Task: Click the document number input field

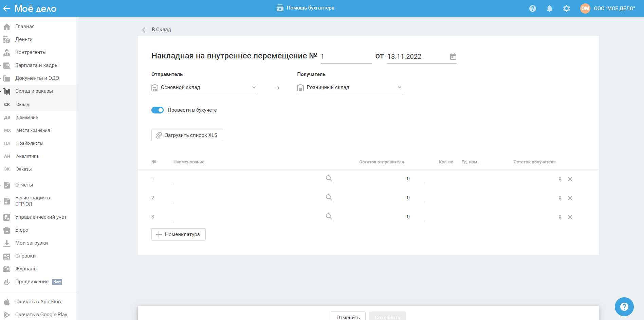Action: pyautogui.click(x=346, y=57)
